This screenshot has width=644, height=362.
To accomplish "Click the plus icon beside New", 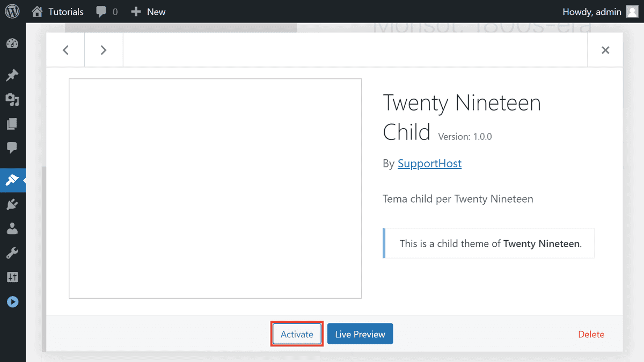I will (x=136, y=11).
